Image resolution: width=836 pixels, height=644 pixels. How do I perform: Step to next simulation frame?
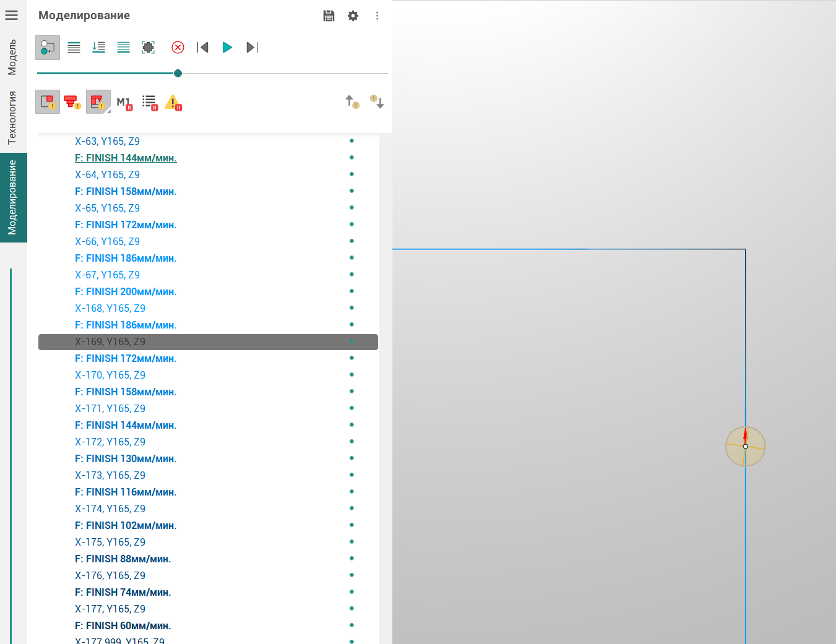click(252, 48)
